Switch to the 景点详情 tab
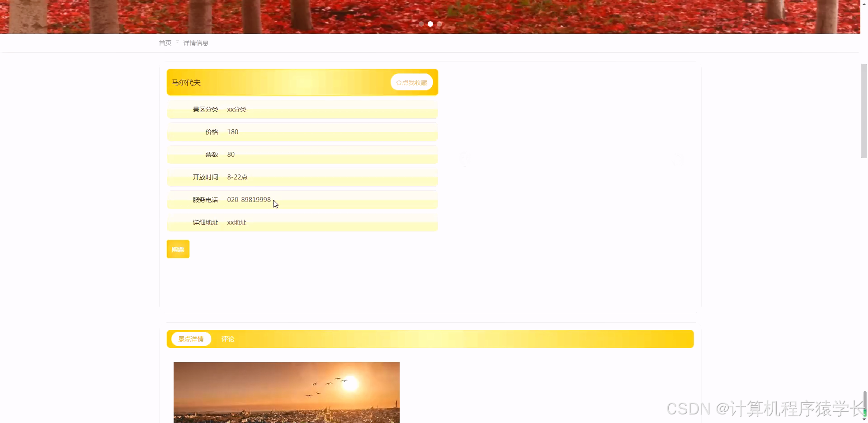The height and width of the screenshot is (423, 868). tap(191, 339)
